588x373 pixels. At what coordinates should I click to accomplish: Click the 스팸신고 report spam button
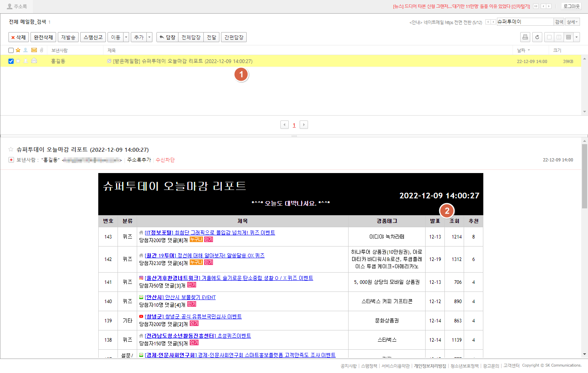93,37
